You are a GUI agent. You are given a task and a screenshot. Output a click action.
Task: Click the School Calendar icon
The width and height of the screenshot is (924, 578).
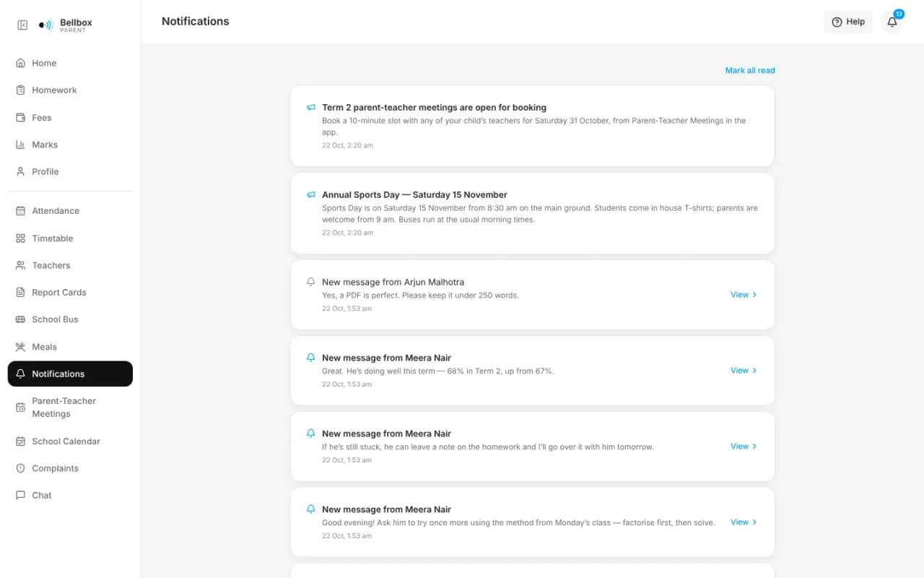[x=20, y=441]
